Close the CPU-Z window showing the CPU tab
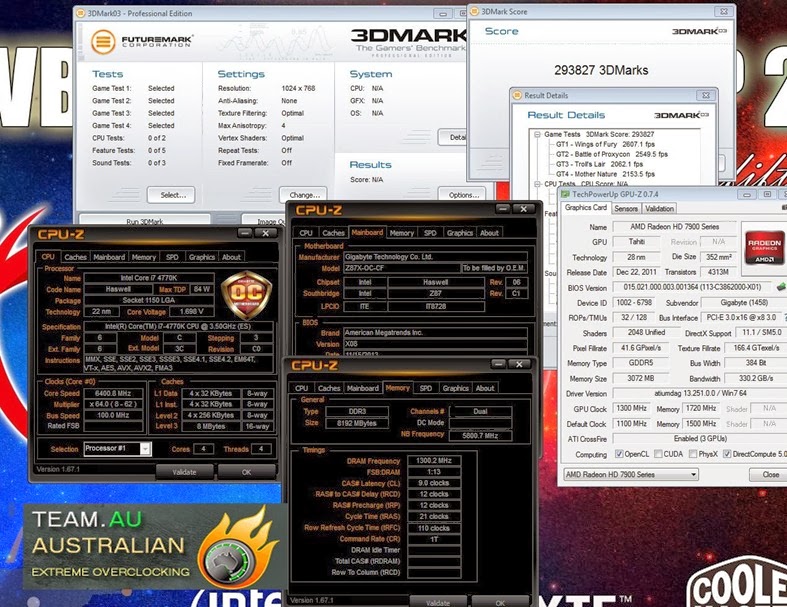 pyautogui.click(x=266, y=233)
